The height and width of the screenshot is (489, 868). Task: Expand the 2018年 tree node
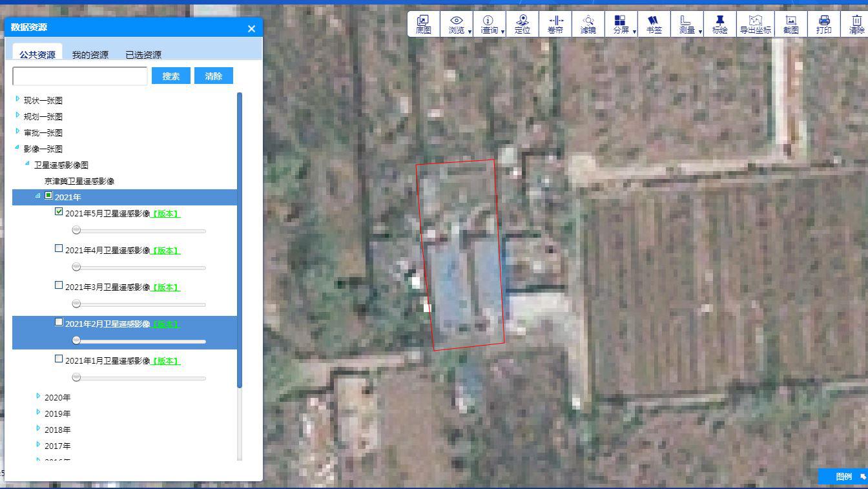pyautogui.click(x=38, y=428)
